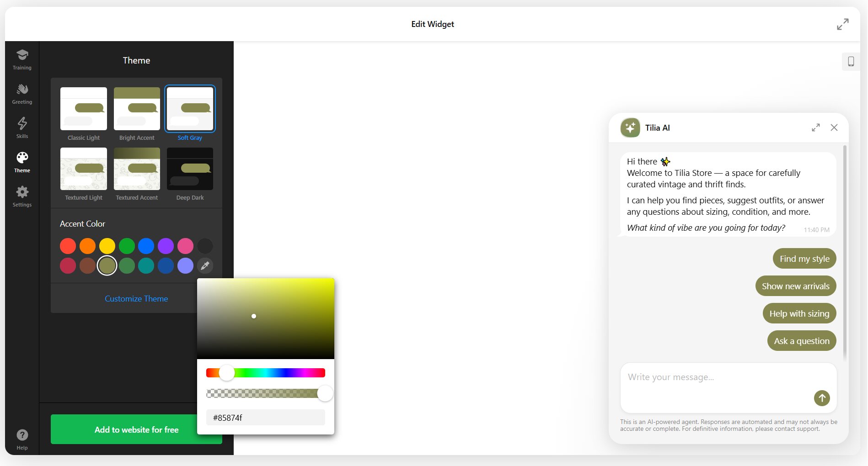Click Customize Theme
The height and width of the screenshot is (466, 868).
point(136,298)
